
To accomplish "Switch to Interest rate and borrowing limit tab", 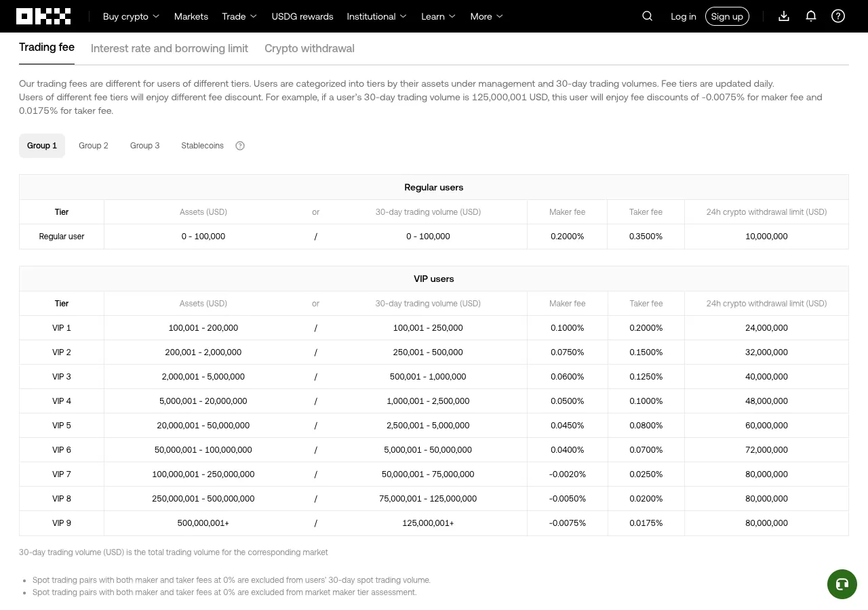I will pyautogui.click(x=170, y=49).
